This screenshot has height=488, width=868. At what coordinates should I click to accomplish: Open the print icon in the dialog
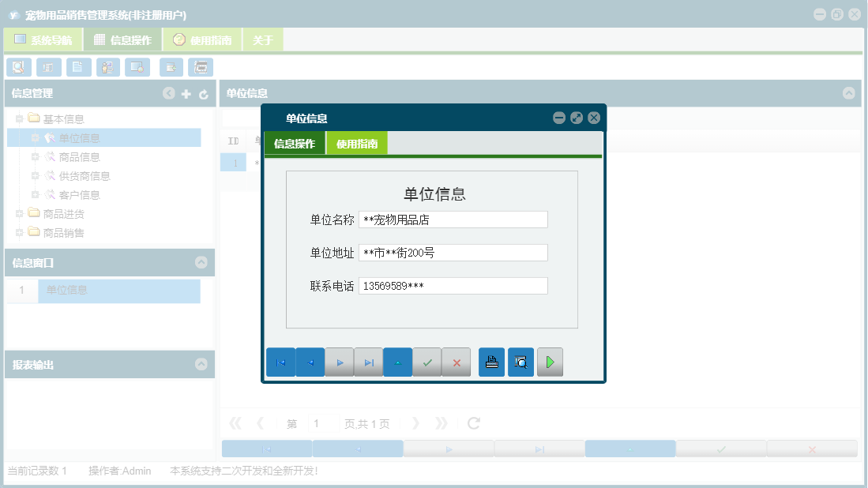click(x=491, y=362)
